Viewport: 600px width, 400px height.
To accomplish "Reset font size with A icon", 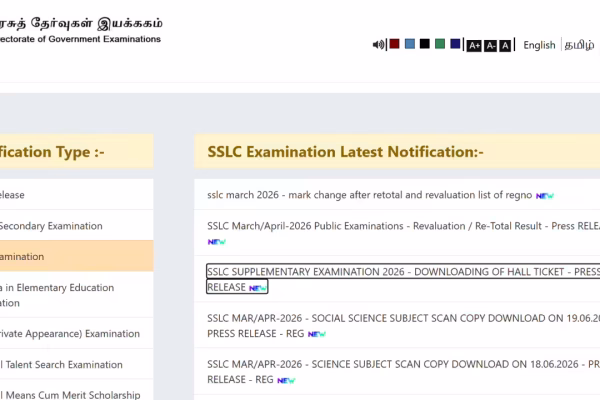I will click(x=505, y=46).
